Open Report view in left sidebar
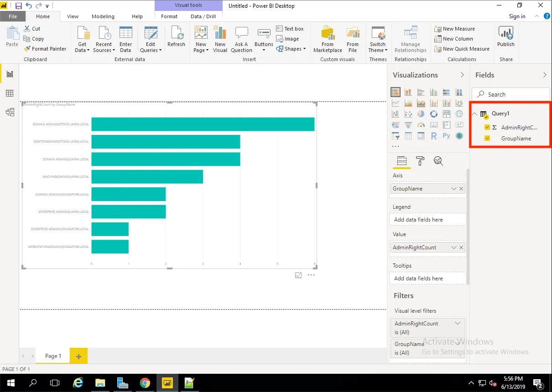 coord(10,74)
